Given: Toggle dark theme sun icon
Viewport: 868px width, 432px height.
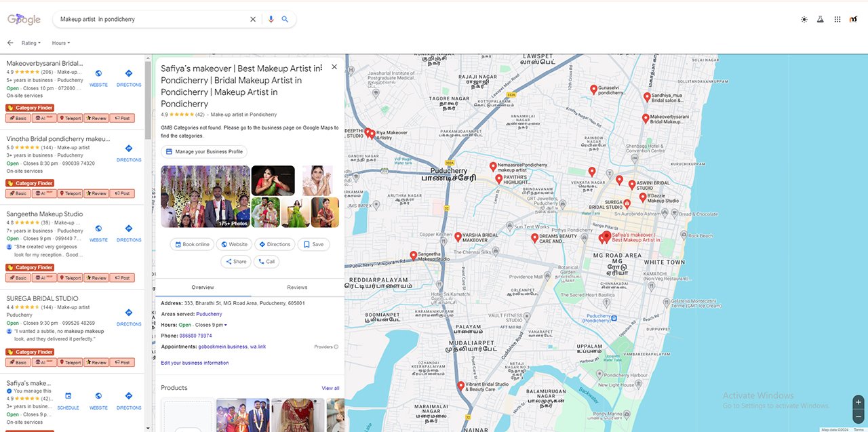Looking at the screenshot, I should point(804,20).
